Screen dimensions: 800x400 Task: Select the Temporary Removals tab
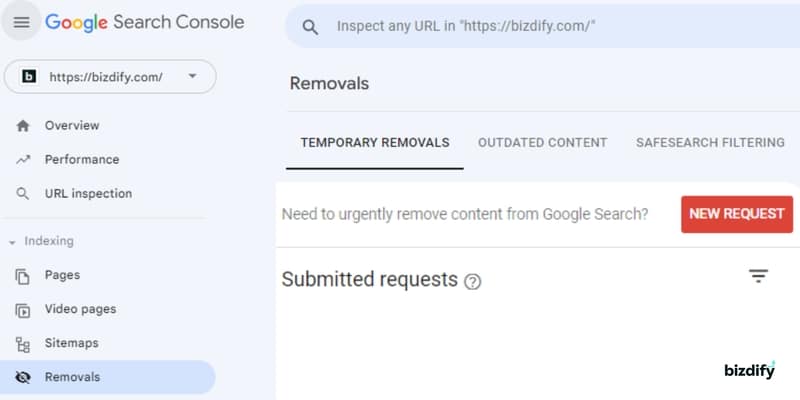pos(375,142)
